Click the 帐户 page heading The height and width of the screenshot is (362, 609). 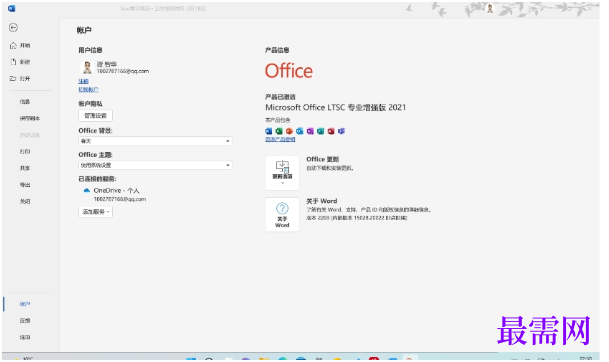click(84, 30)
